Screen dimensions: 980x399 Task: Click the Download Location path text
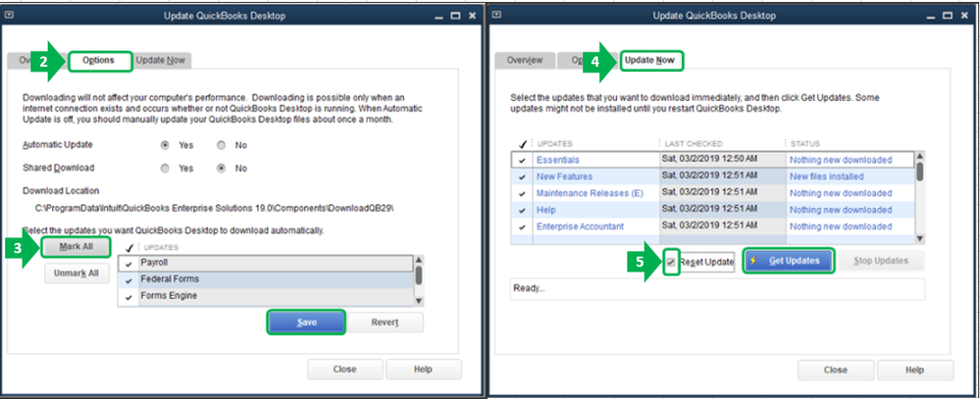point(215,207)
